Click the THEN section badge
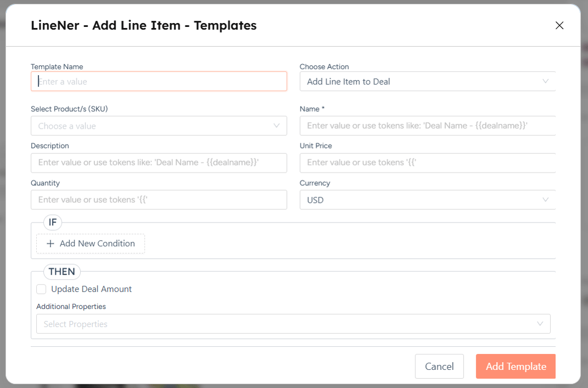This screenshot has width=588, height=388. click(x=62, y=271)
